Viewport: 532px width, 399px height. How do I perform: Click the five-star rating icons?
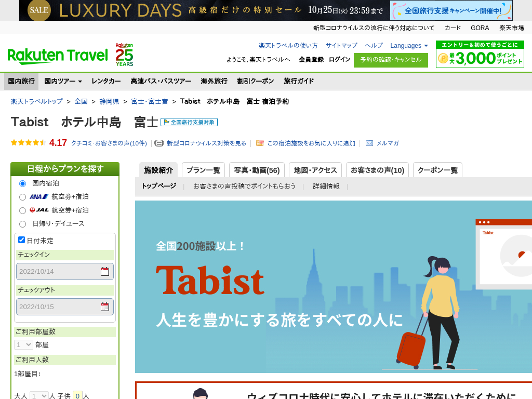pos(29,143)
